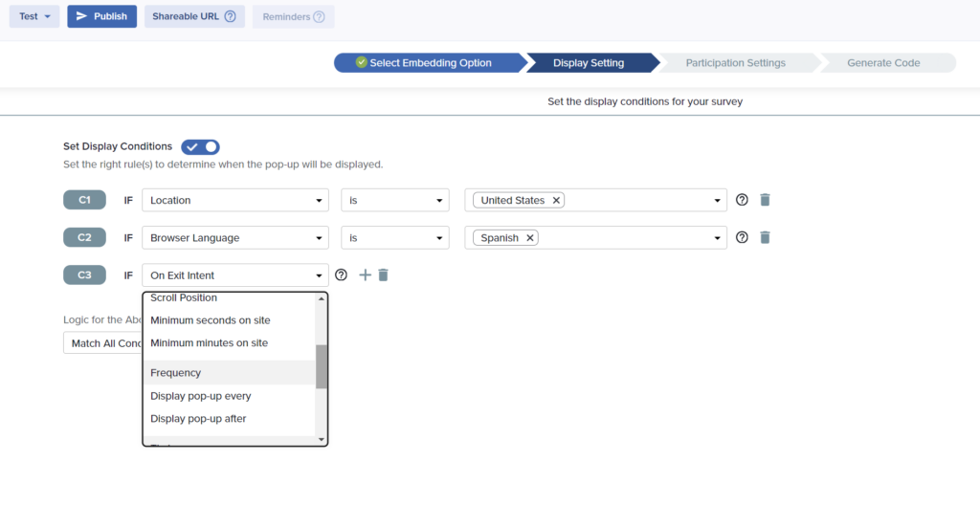Go to Participation Settings step
This screenshot has width=980, height=505.
click(735, 63)
